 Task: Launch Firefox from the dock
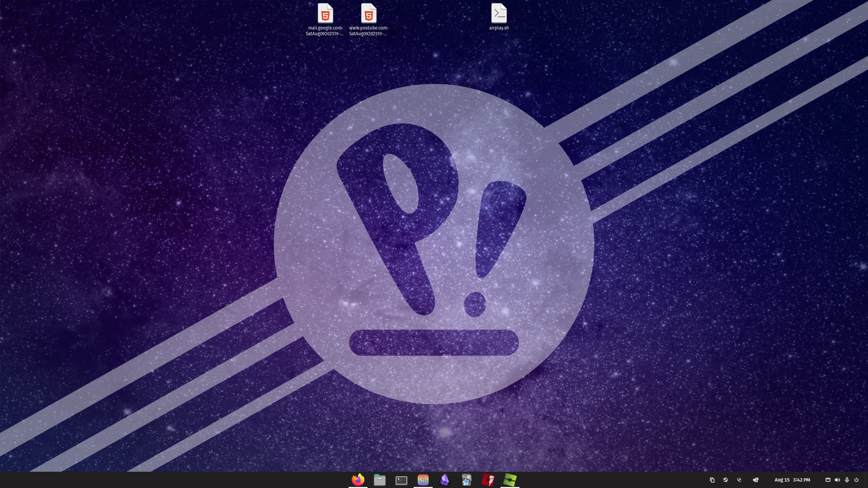click(x=358, y=480)
